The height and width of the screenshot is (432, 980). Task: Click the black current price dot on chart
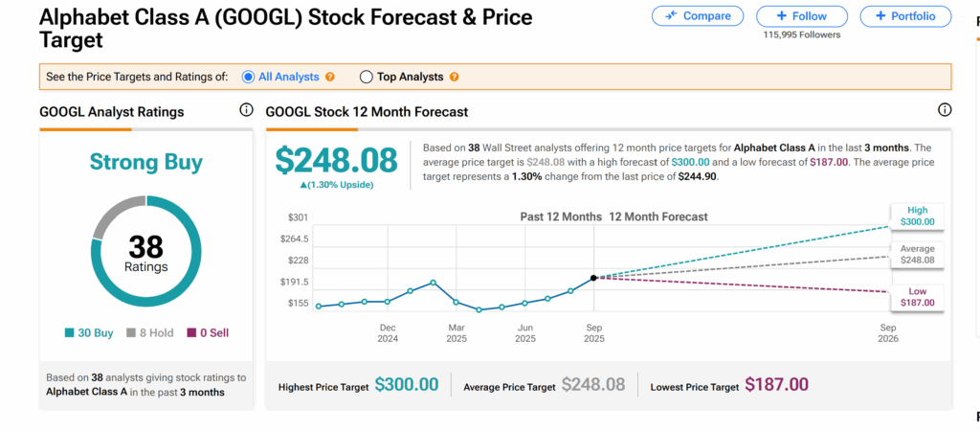click(594, 278)
